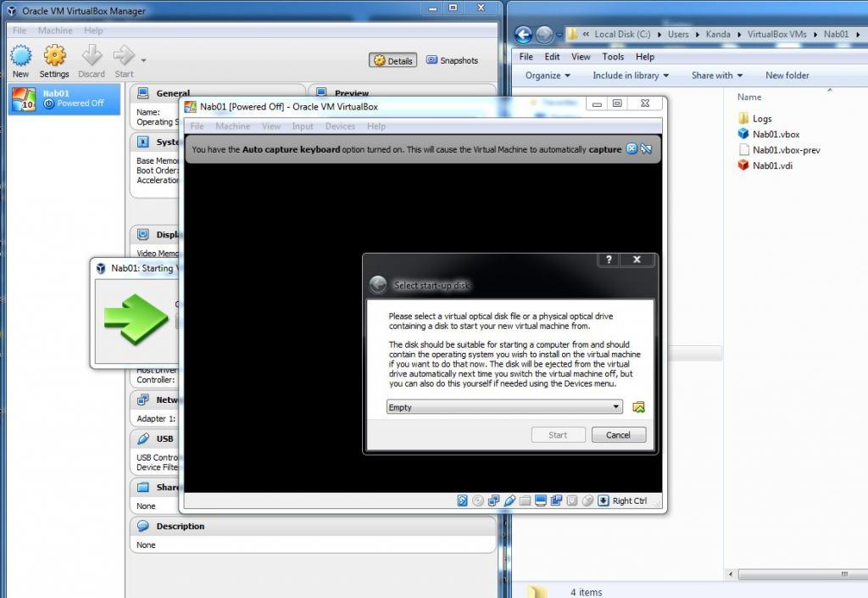Click the Preview section monitor icon
This screenshot has width=868, height=598.
coord(321,93)
